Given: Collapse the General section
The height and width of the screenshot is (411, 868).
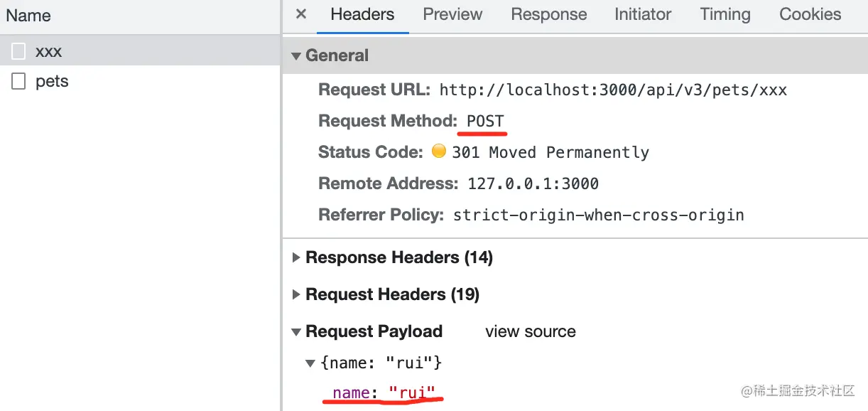Looking at the screenshot, I should click(296, 56).
